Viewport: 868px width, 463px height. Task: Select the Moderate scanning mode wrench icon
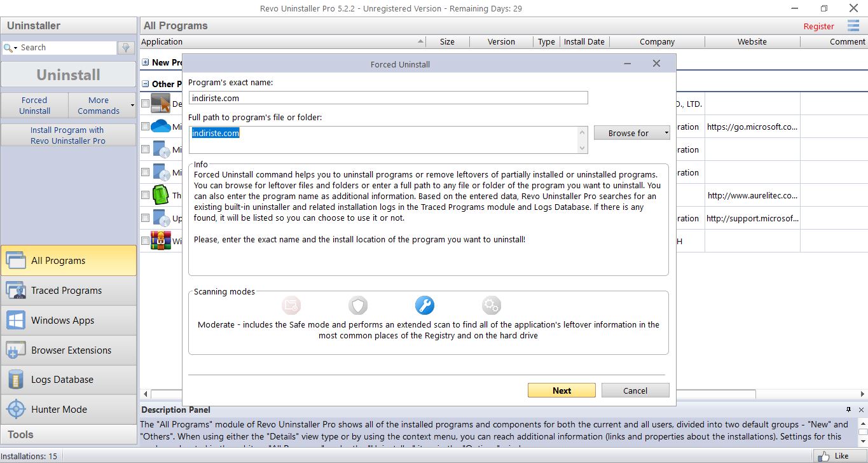[425, 306]
